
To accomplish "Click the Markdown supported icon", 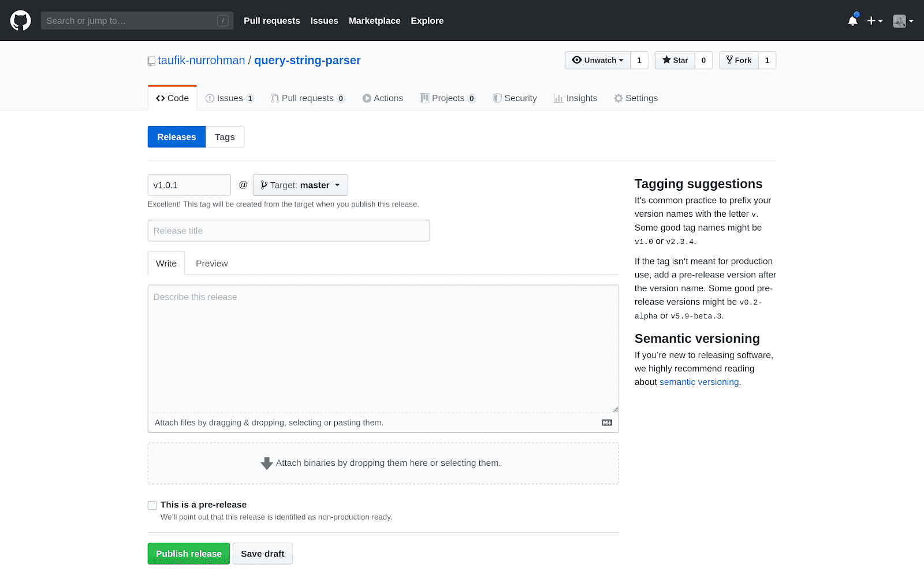I will (607, 423).
